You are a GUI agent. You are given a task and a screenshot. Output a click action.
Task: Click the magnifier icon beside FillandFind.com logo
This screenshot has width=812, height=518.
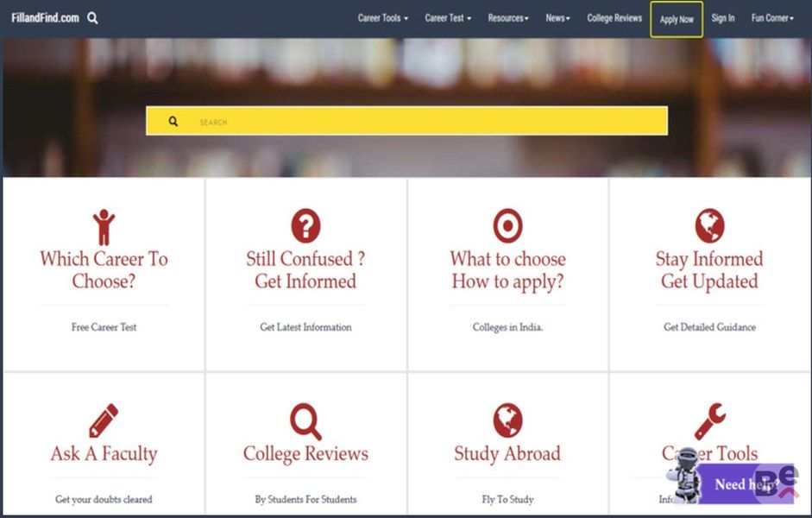[x=92, y=18]
